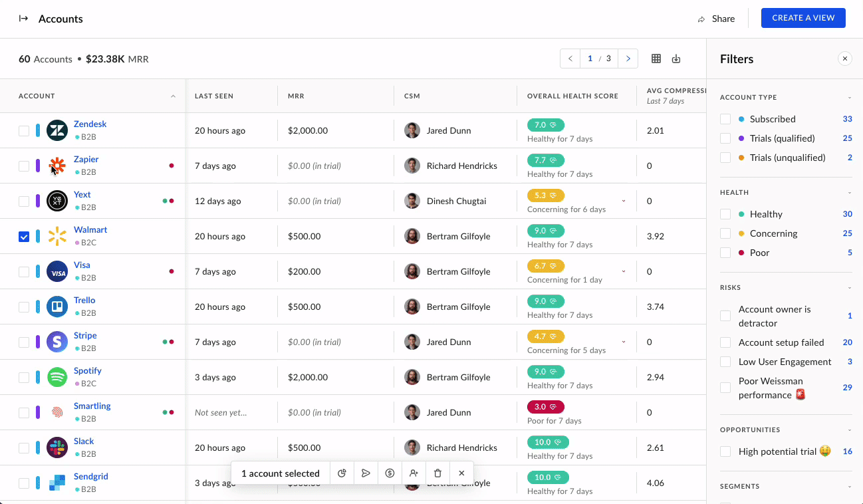The image size is (863, 504).
Task: Click the Zendesk logo icon
Action: click(x=57, y=131)
